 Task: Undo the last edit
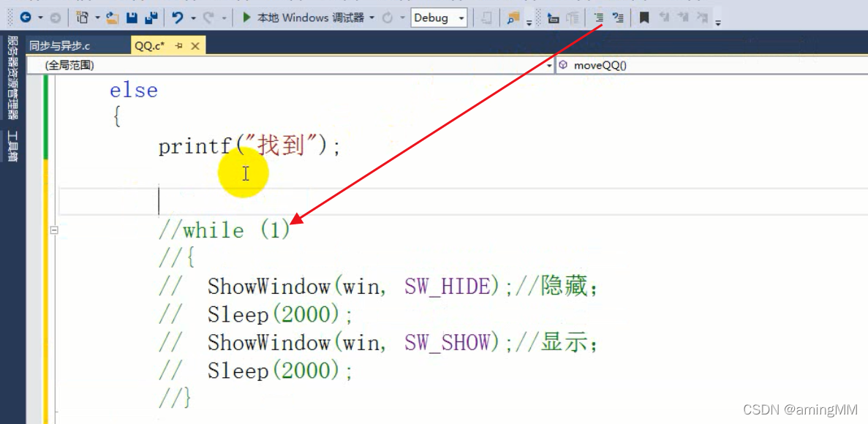[x=178, y=18]
